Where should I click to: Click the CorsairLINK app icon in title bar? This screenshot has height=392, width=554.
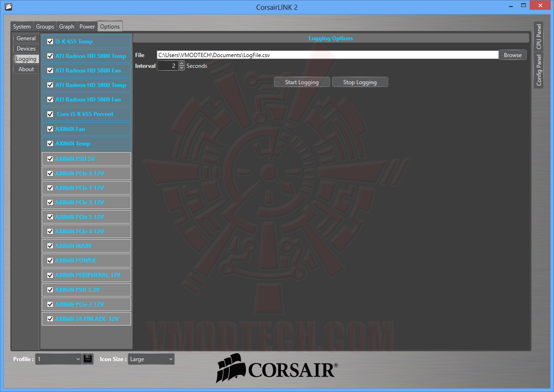click(8, 7)
